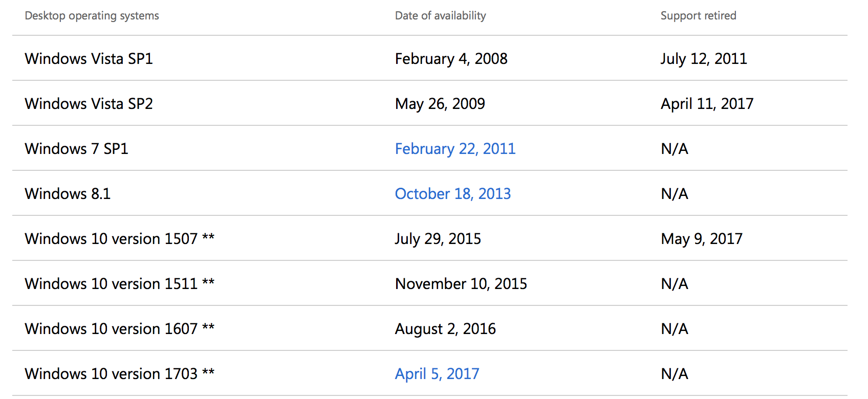This screenshot has height=399, width=868.
Task: Click the Windows 8.1 cell
Action: [x=68, y=194]
